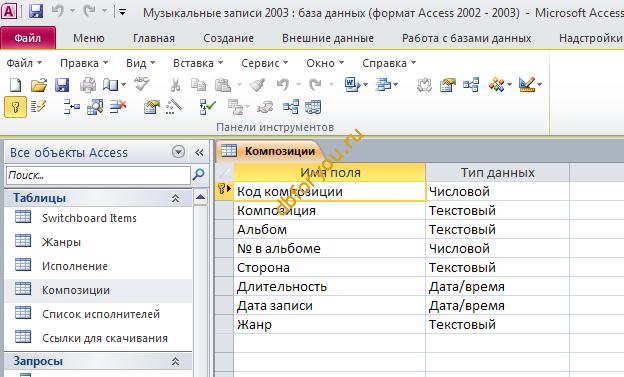
Task: Click the Поиск search field
Action: (x=98, y=175)
